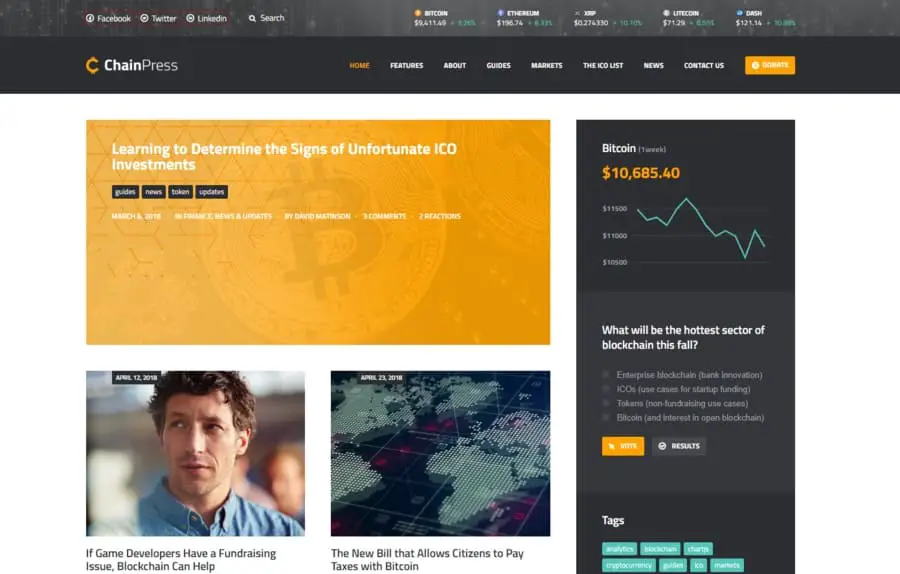Screen dimensions: 900x574
Task: Open the Markets menu item
Action: click(546, 65)
